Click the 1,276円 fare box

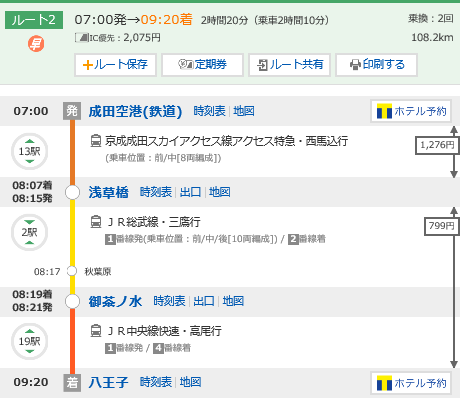coord(437,145)
